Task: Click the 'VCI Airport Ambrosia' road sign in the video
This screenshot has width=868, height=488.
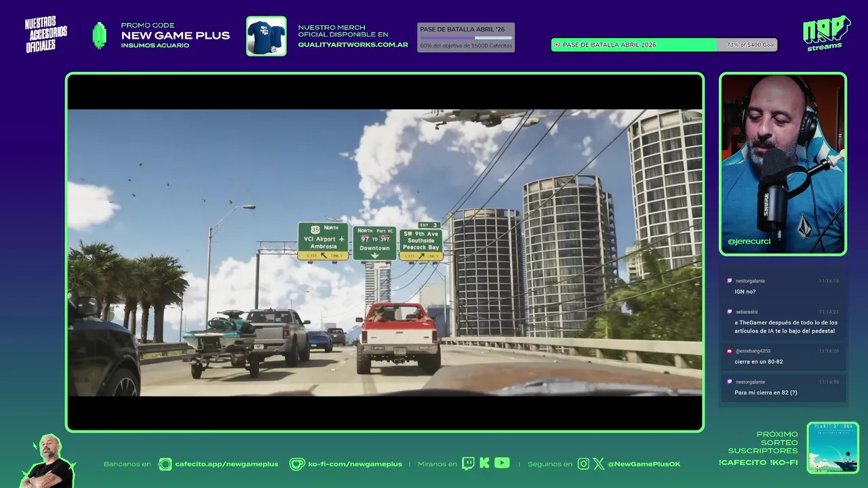Action: click(x=323, y=241)
